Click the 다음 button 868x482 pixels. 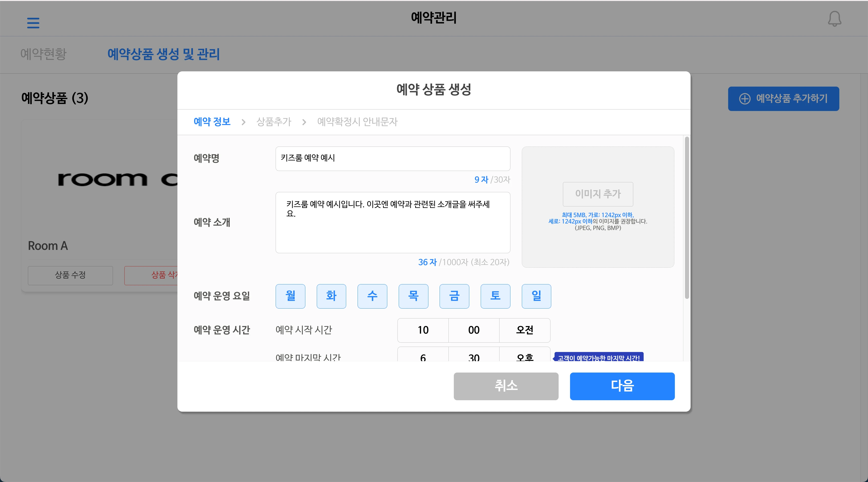pyautogui.click(x=622, y=386)
